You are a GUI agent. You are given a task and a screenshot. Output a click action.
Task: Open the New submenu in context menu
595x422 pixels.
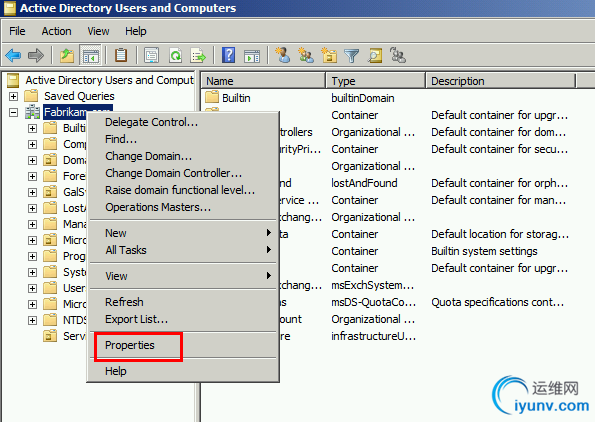click(x=183, y=233)
